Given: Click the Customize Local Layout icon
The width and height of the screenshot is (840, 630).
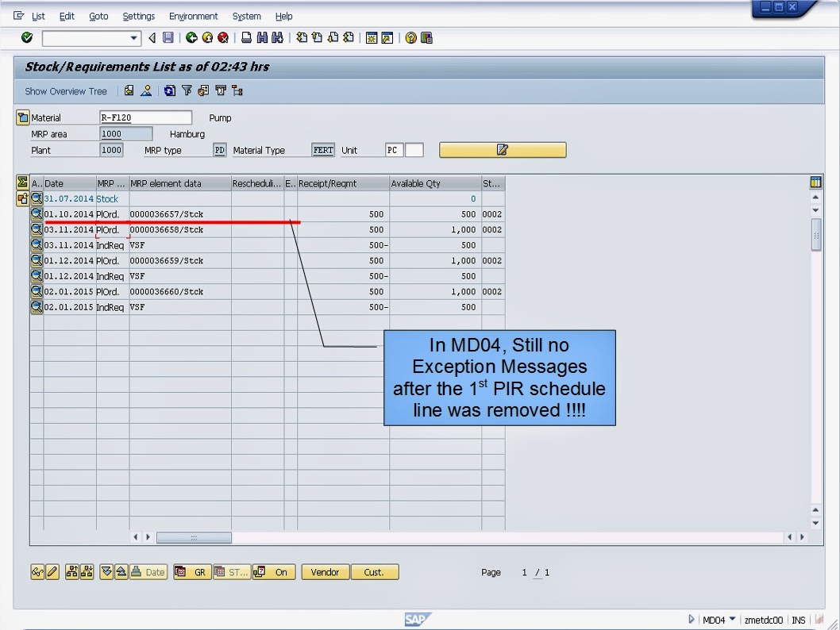Looking at the screenshot, I should [x=426, y=37].
